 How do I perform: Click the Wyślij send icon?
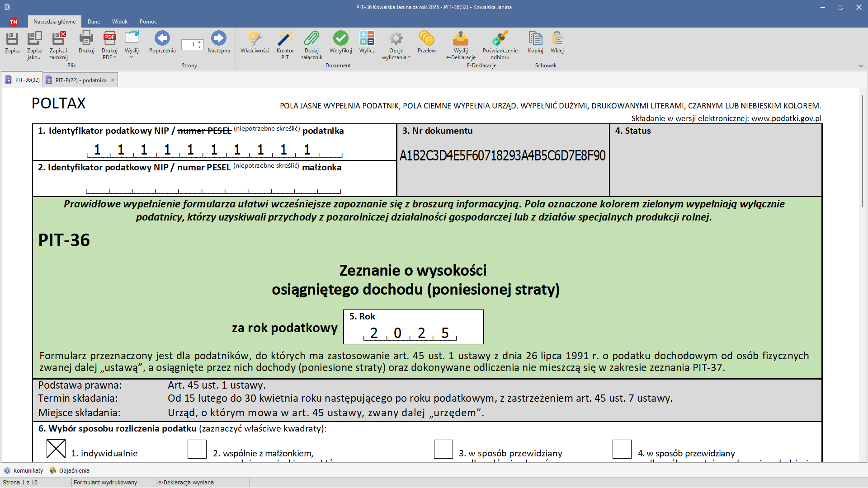tap(132, 38)
